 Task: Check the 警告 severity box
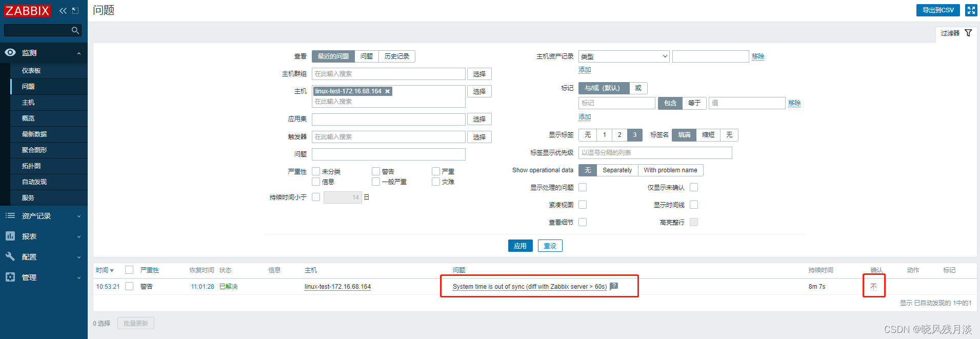click(x=376, y=171)
